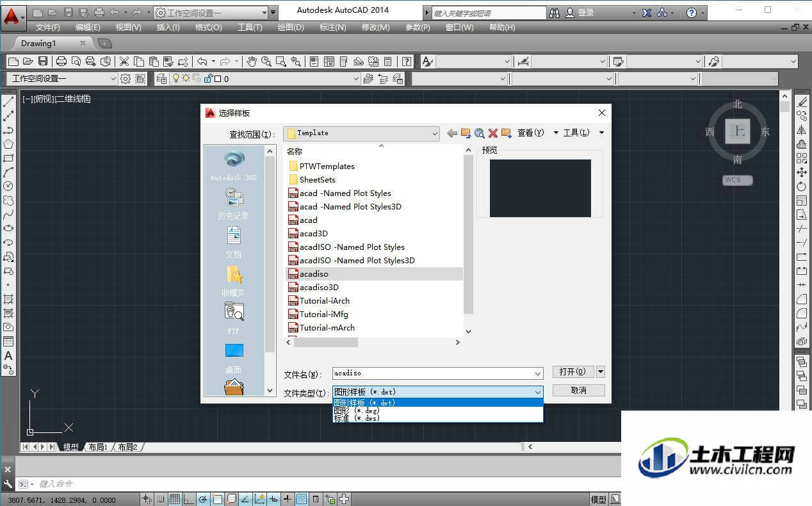Open the 文档 documents location
The height and width of the screenshot is (506, 812).
pos(234,242)
